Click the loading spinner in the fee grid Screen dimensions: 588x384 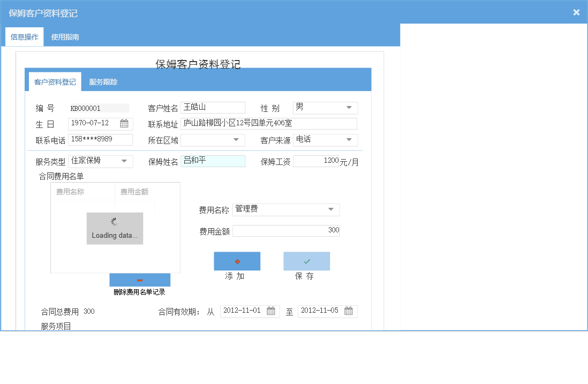(x=115, y=221)
